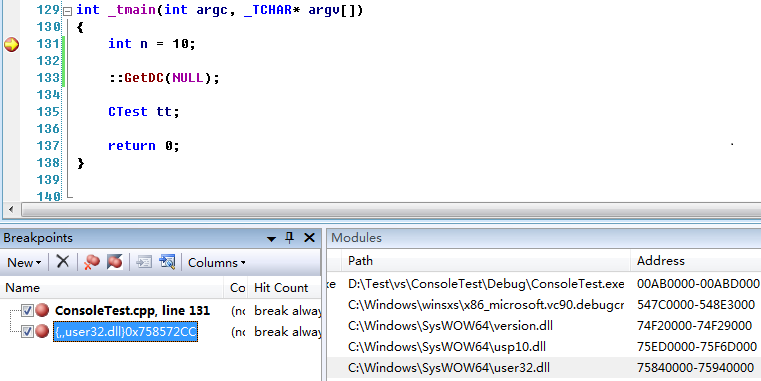Uncheck the ConsoleTest.cpp line 131 breakpoint checkbox
761x381 pixels.
tap(28, 310)
